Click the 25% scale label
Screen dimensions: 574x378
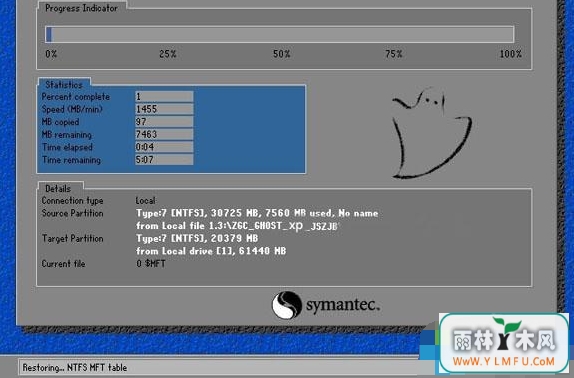click(x=168, y=54)
